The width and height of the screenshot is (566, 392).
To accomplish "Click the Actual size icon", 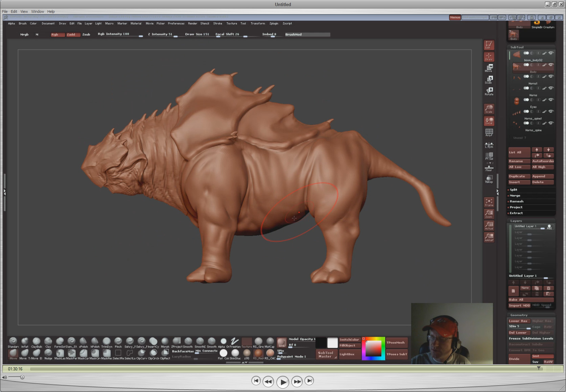I will tap(489, 225).
